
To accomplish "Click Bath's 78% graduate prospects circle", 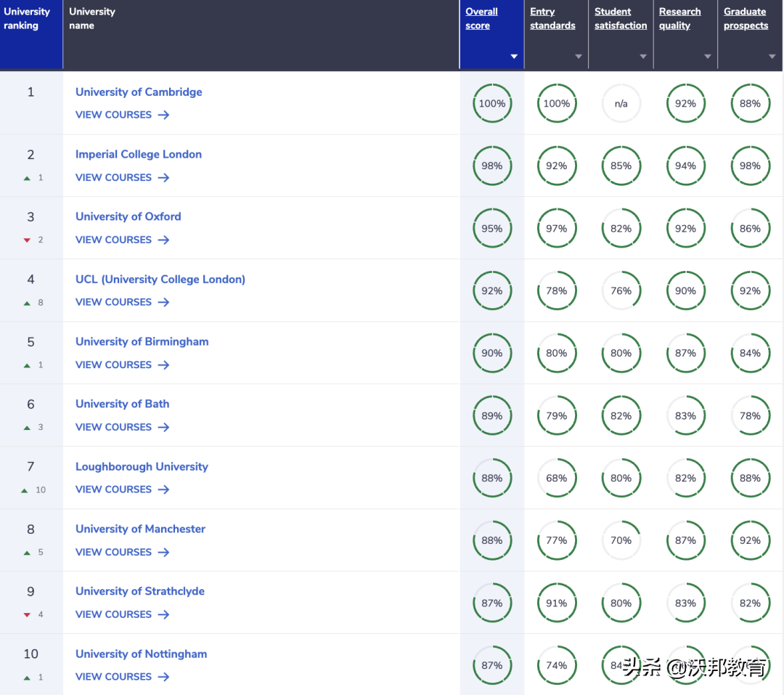I will (x=750, y=416).
